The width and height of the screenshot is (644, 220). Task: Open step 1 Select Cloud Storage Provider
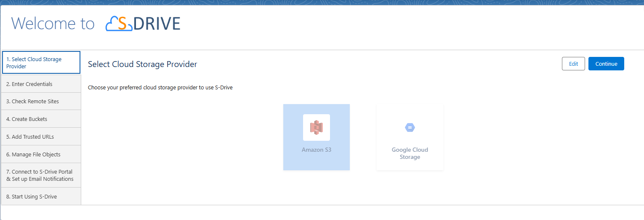[x=41, y=63]
